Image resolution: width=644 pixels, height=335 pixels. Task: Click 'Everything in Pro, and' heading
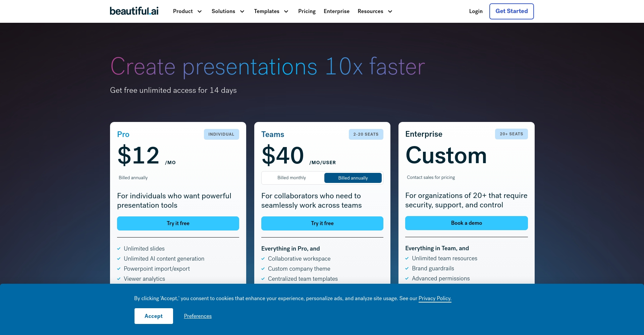pos(290,249)
